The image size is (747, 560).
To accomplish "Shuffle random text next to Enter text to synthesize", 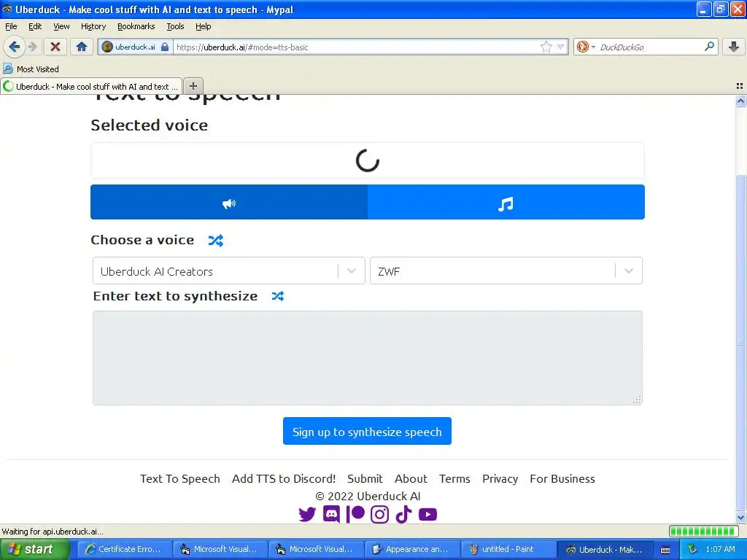I will (x=278, y=296).
